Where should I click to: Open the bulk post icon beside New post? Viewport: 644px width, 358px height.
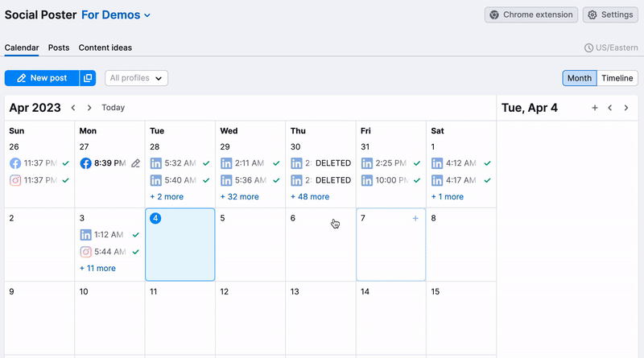pyautogui.click(x=88, y=78)
